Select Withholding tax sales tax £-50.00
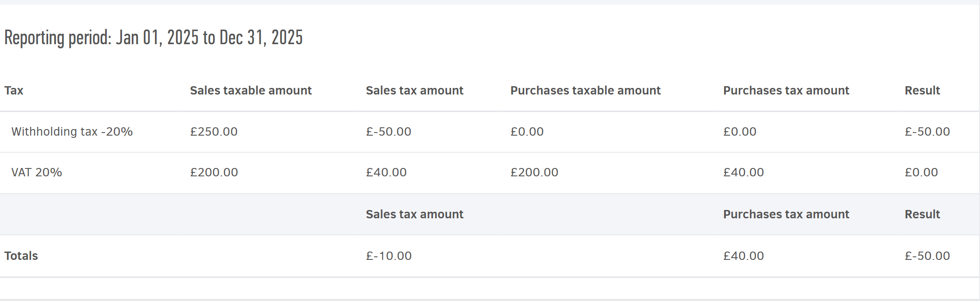 tap(388, 132)
